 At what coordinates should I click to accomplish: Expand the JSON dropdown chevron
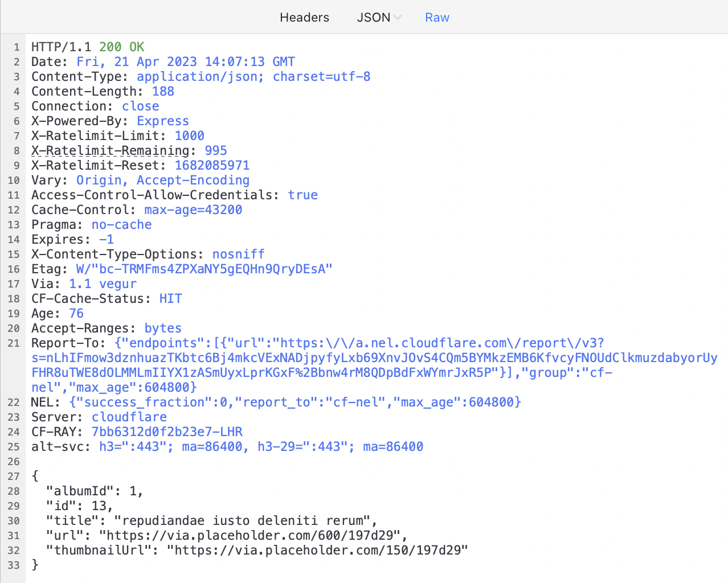[x=398, y=18]
